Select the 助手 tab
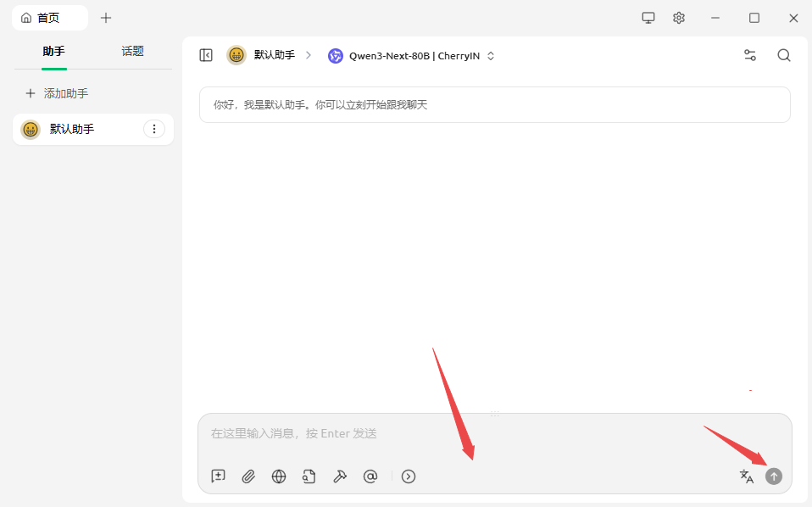Viewport: 812px width, 507px height. [x=54, y=52]
